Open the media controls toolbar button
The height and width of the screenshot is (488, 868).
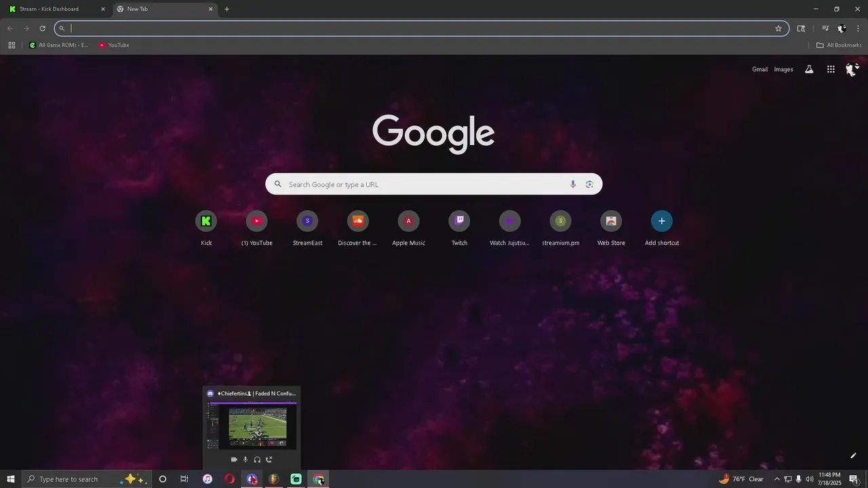[x=825, y=28]
